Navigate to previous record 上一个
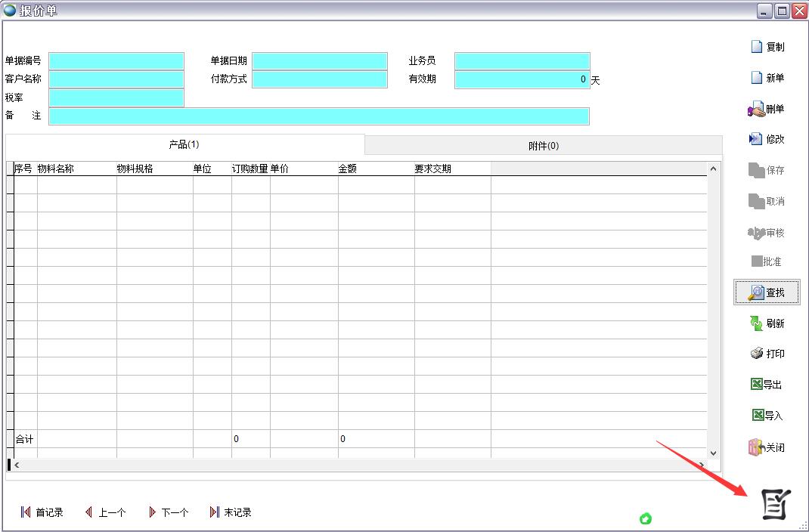 point(105,512)
